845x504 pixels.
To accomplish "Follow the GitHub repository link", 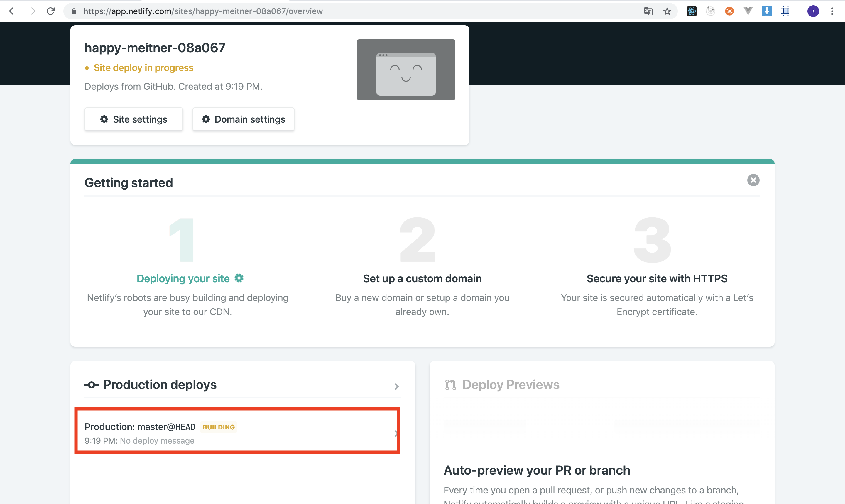I will (158, 87).
